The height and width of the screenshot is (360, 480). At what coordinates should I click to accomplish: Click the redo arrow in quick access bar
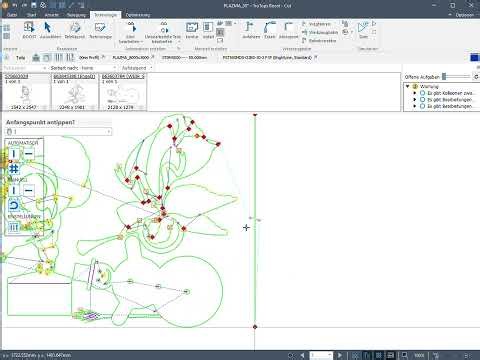point(24,5)
